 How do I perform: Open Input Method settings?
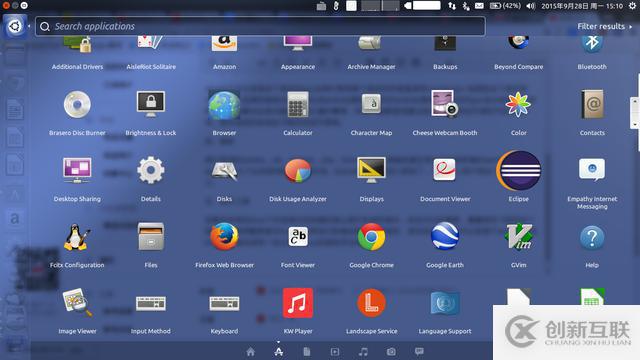[151, 304]
